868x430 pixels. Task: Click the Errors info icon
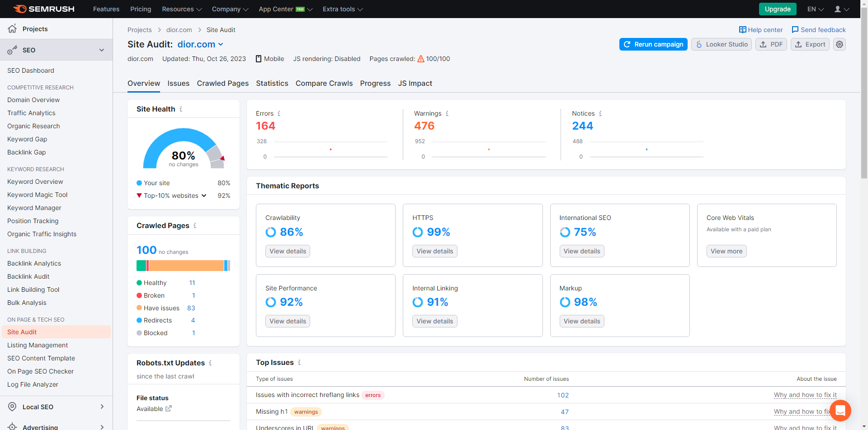click(x=279, y=113)
